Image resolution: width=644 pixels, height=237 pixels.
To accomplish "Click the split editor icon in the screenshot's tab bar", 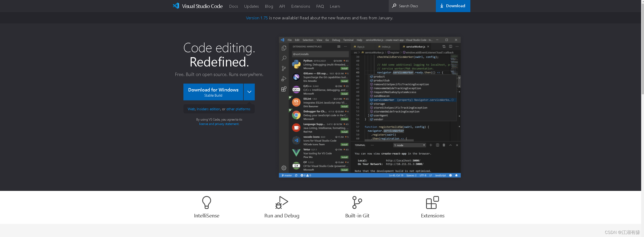I will pos(451,46).
